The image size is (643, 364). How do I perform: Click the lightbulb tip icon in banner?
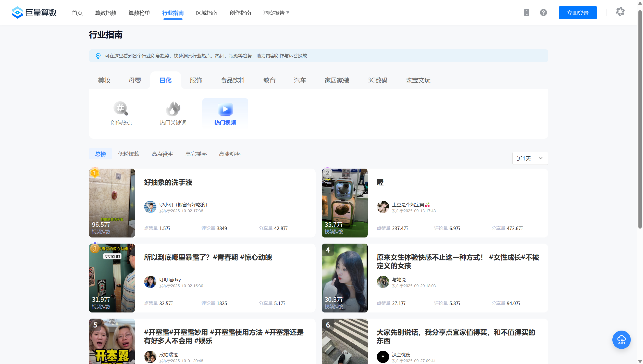pyautogui.click(x=98, y=56)
